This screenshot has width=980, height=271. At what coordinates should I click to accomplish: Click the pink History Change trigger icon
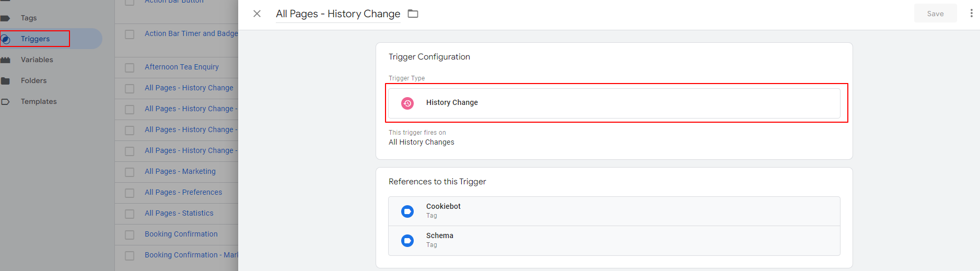[407, 103]
